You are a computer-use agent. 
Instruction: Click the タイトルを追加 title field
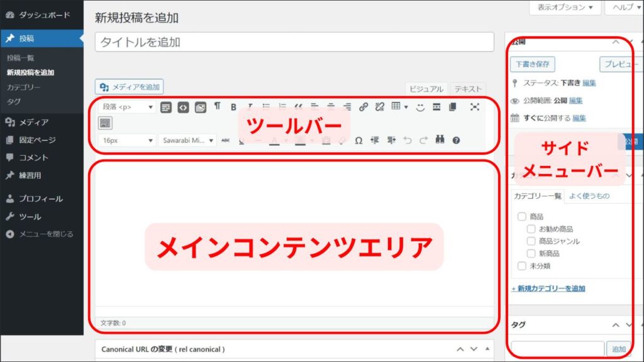(294, 42)
